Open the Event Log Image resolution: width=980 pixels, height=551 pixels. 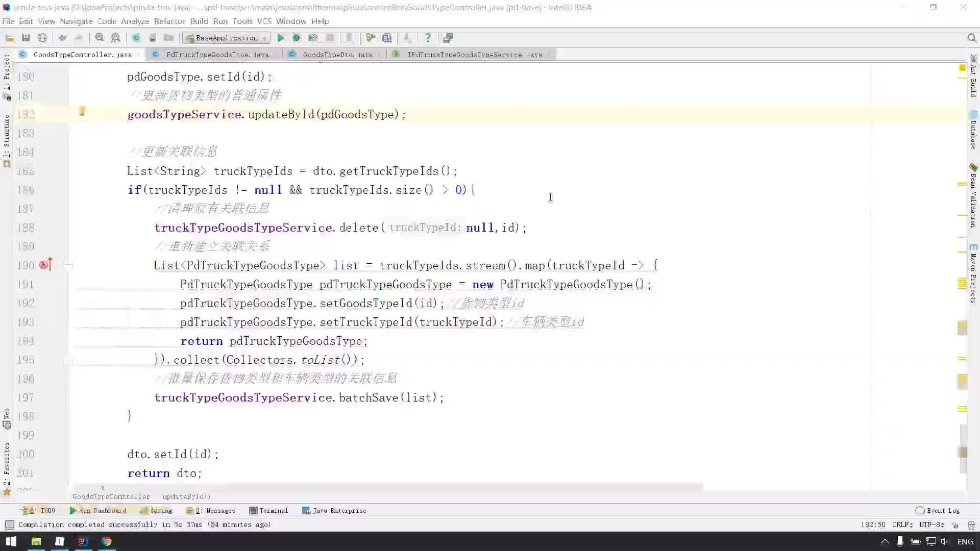(x=938, y=511)
